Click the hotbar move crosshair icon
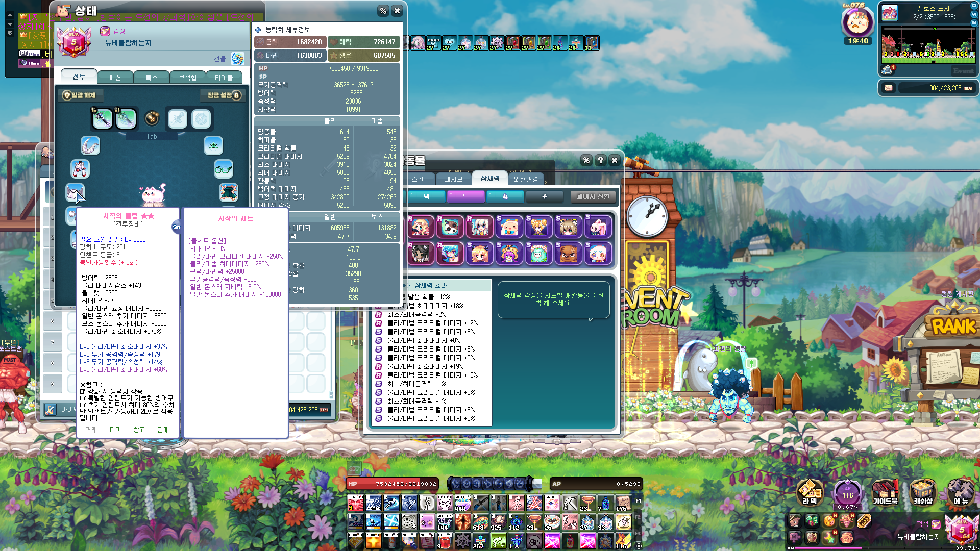This screenshot has height=551, width=980. tap(638, 545)
